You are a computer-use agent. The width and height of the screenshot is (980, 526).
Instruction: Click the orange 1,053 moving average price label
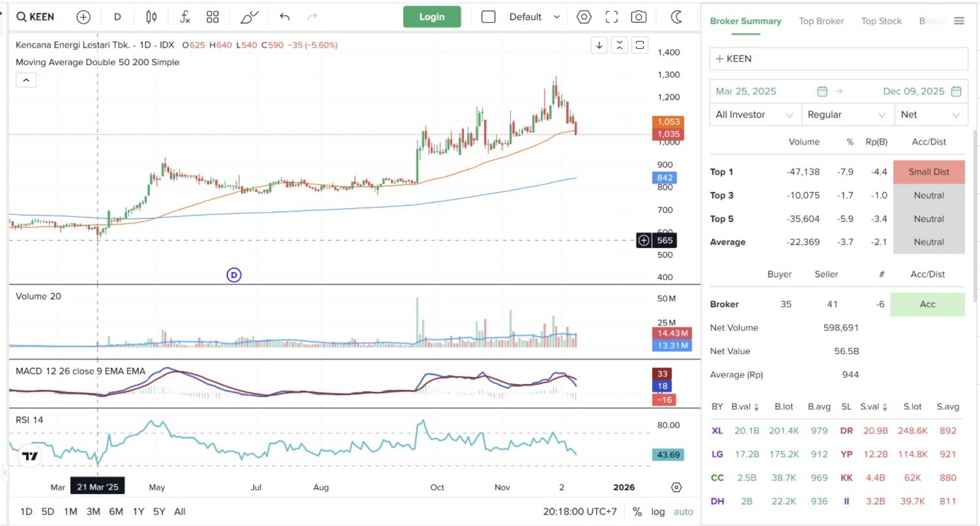pyautogui.click(x=668, y=122)
